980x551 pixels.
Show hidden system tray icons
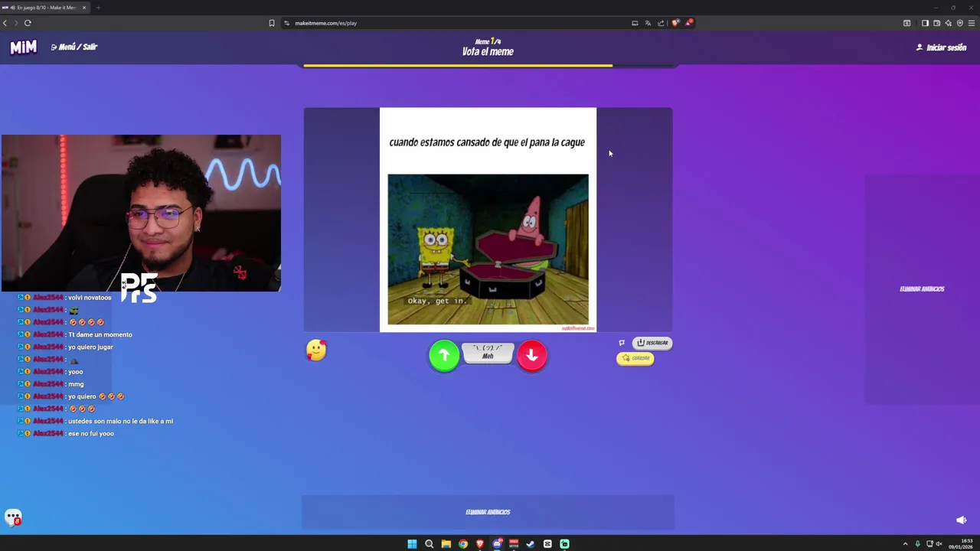point(905,544)
